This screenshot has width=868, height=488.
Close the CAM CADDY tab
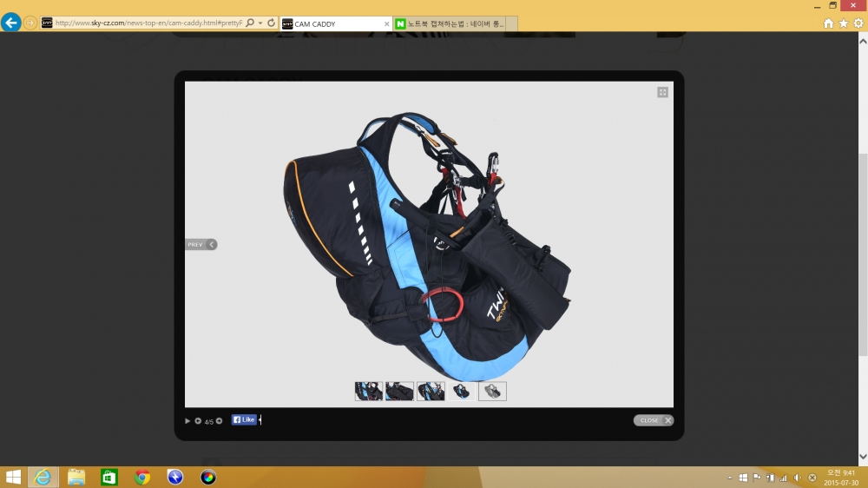point(386,23)
